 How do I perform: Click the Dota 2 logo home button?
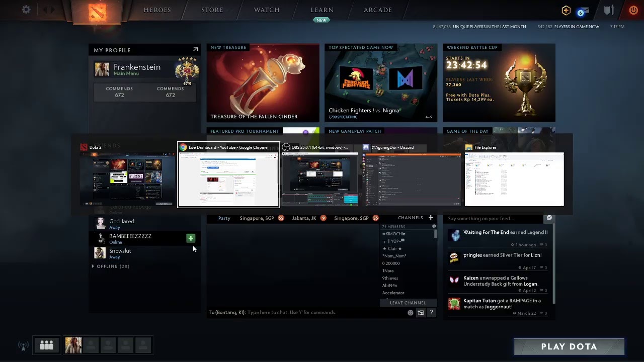[x=97, y=11]
